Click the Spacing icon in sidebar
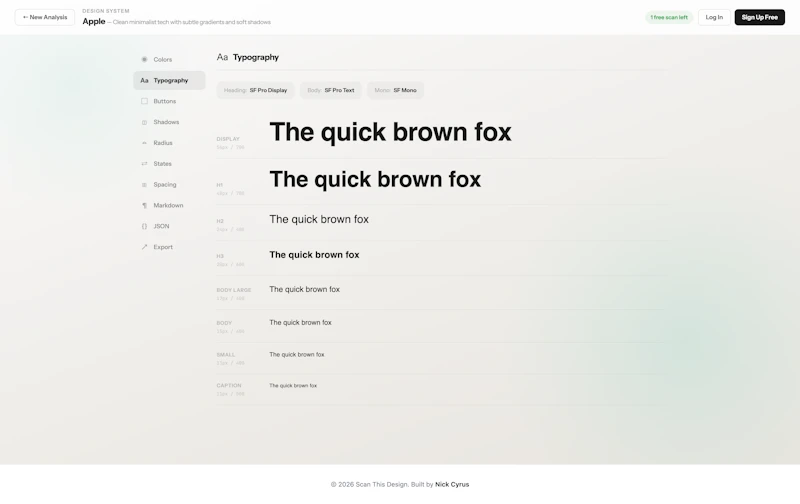 pyautogui.click(x=144, y=185)
